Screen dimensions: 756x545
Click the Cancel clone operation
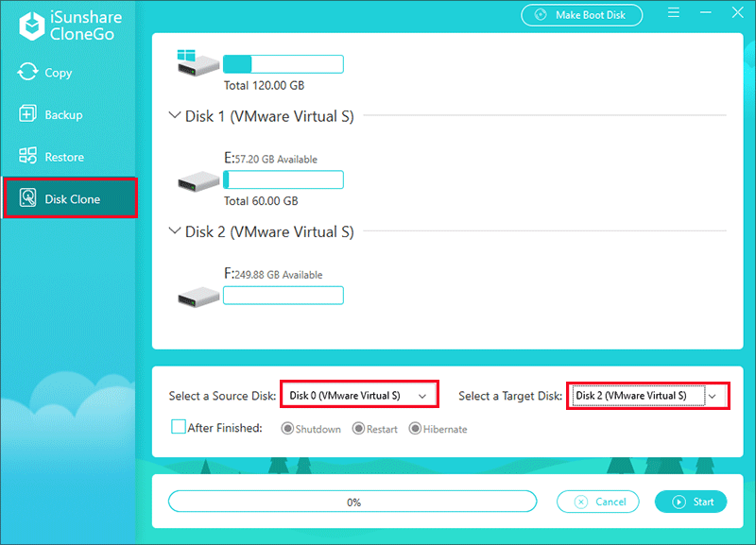pos(597,502)
